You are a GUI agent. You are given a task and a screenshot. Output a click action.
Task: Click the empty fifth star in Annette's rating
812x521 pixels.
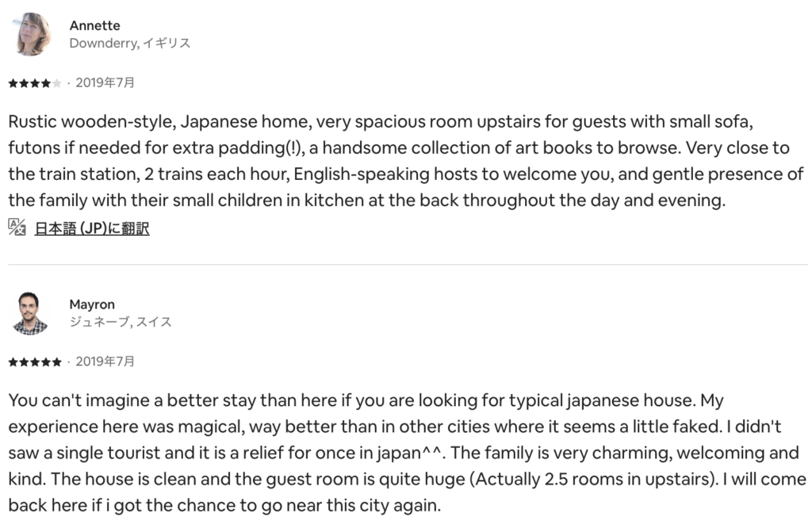[57, 82]
